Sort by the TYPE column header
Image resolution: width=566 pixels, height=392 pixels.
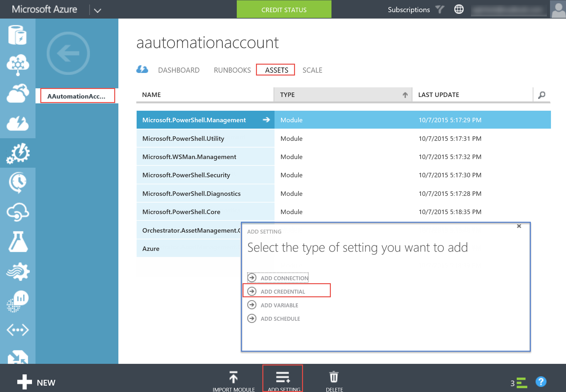(x=343, y=95)
